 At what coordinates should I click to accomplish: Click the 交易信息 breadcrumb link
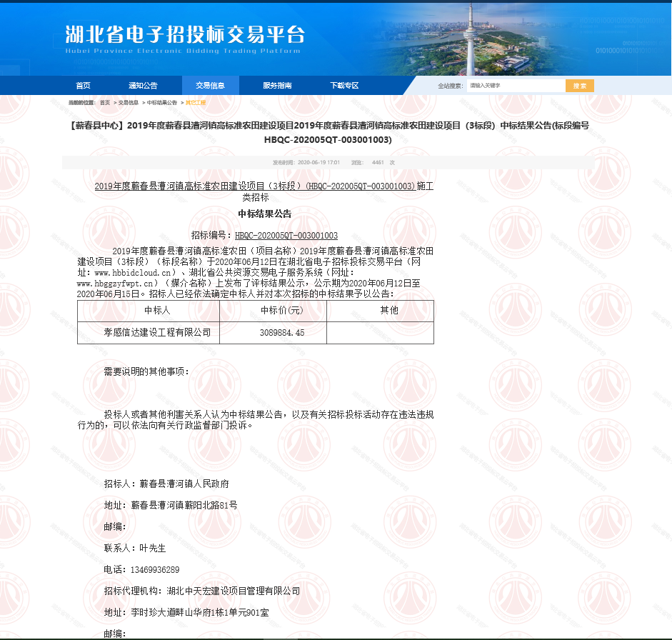tap(129, 103)
